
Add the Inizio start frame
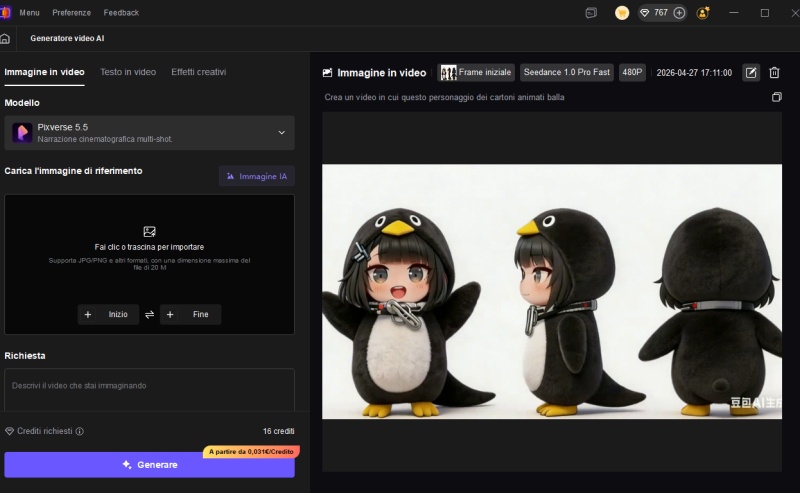(x=108, y=314)
